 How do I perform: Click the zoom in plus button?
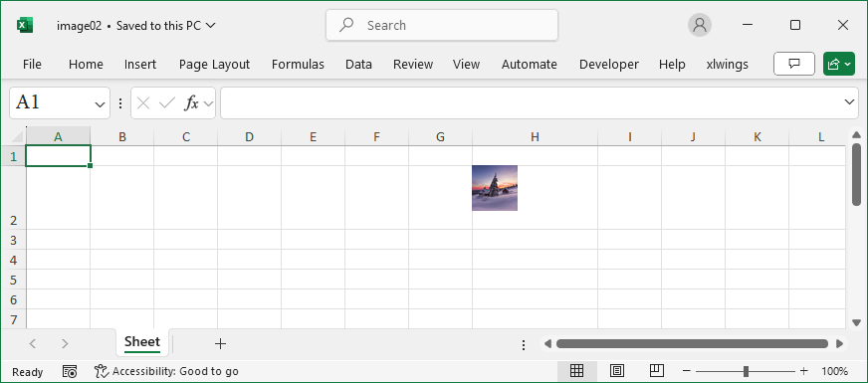803,371
